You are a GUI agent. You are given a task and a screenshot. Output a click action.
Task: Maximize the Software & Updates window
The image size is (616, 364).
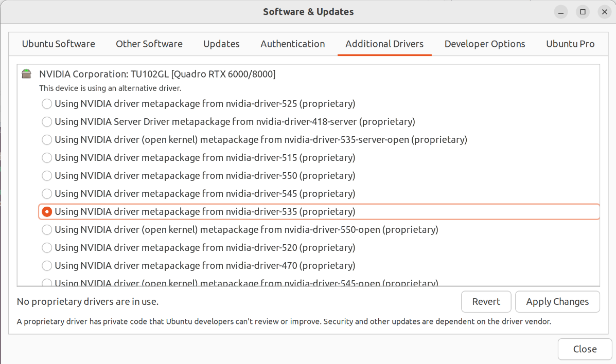tap(583, 12)
